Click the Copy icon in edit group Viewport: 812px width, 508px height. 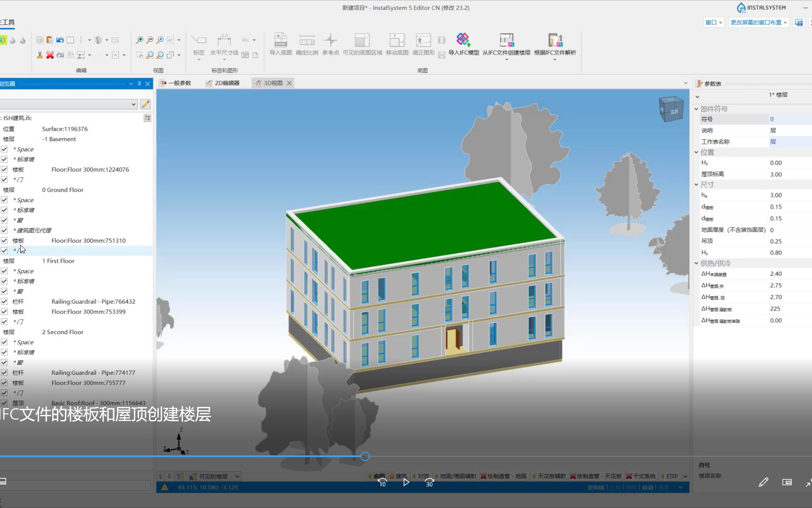click(39, 40)
